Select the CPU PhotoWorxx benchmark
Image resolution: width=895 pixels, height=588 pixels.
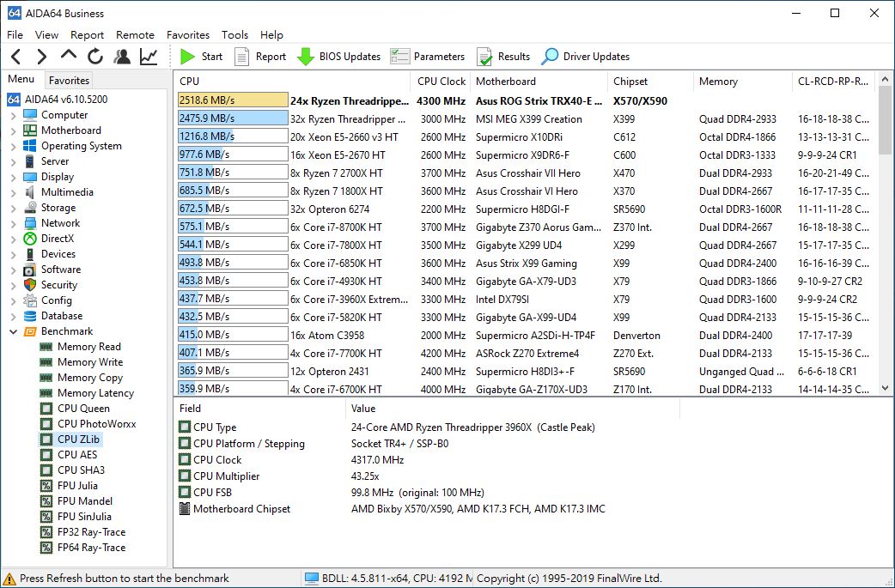(96, 424)
